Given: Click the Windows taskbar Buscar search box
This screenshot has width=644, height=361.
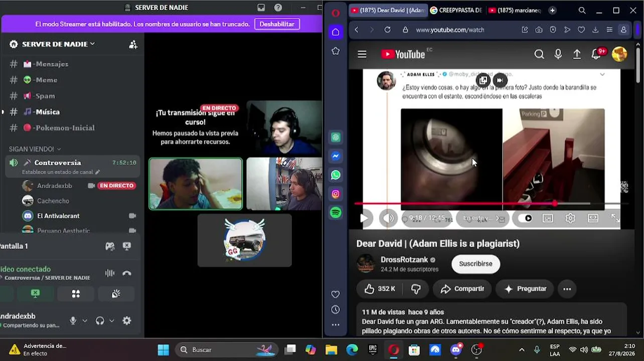Looking at the screenshot, I should click(x=226, y=350).
